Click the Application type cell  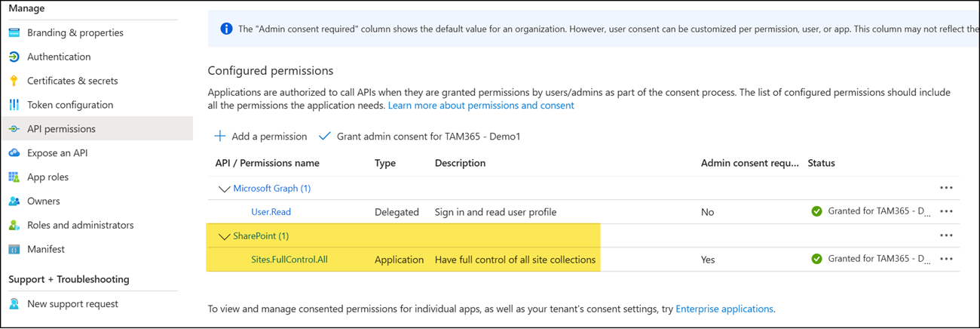[x=400, y=260]
